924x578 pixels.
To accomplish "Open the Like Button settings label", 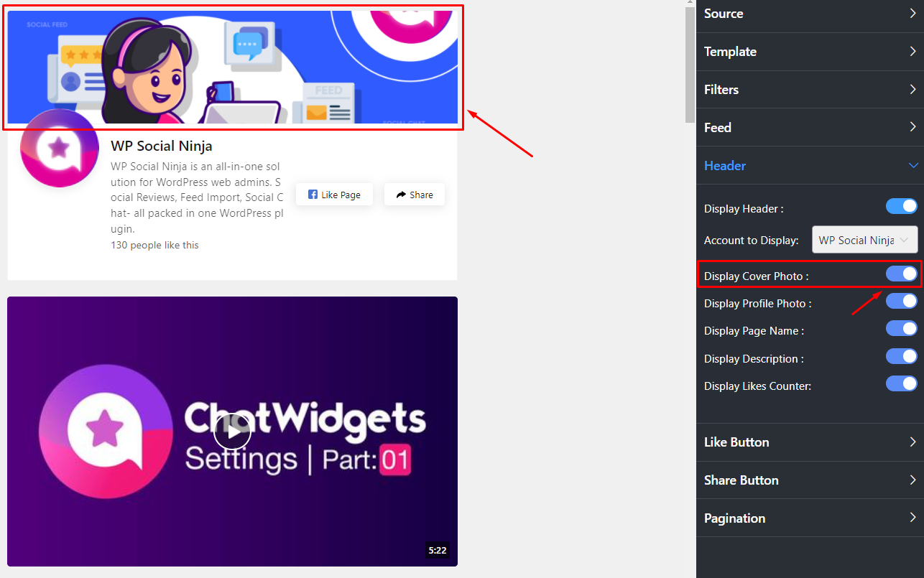I will click(736, 442).
